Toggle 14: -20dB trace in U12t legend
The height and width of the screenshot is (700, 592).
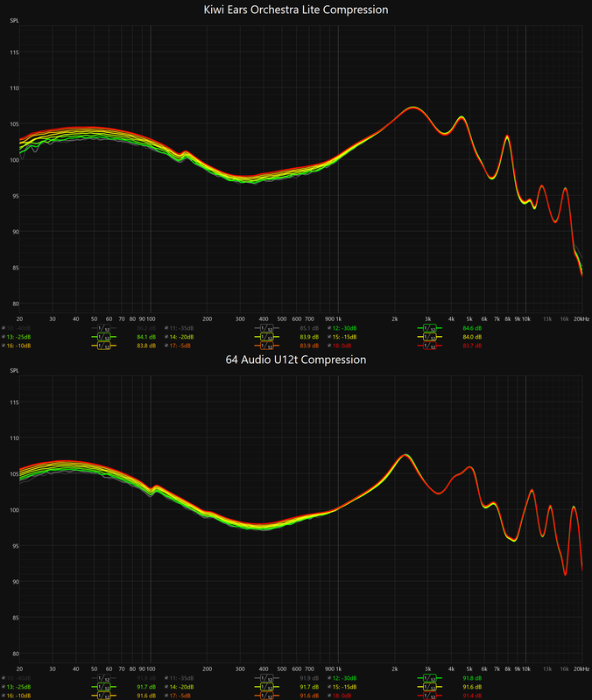(166, 687)
